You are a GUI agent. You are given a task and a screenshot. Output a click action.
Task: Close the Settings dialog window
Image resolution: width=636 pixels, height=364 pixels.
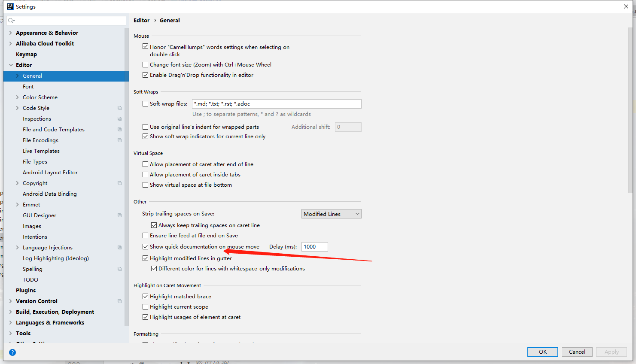tap(626, 6)
